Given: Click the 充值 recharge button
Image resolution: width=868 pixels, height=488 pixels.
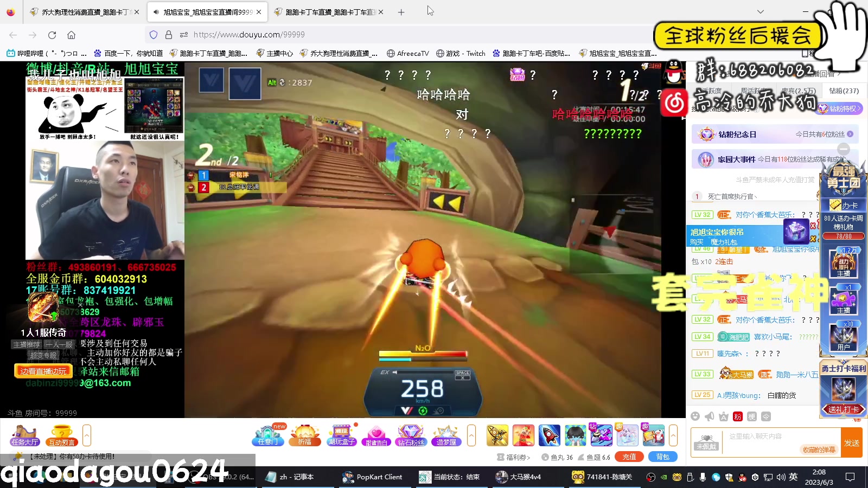Looking at the screenshot, I should 629,457.
